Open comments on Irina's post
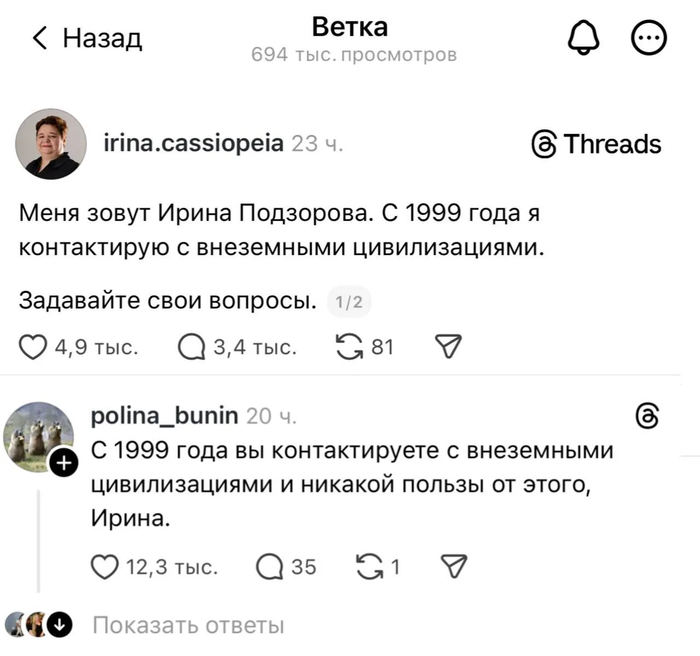Screen dimensions: 700x656 [190, 347]
